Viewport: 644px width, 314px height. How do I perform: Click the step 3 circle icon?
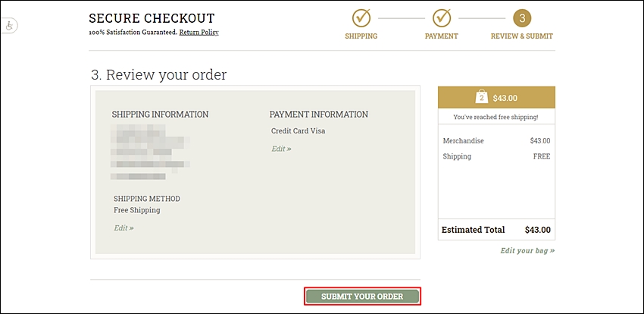[522, 18]
